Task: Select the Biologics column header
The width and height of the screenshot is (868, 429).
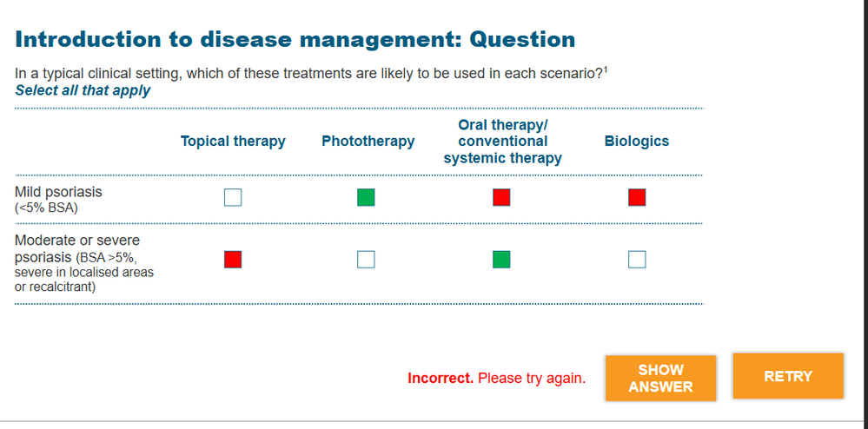Action: 637,142
